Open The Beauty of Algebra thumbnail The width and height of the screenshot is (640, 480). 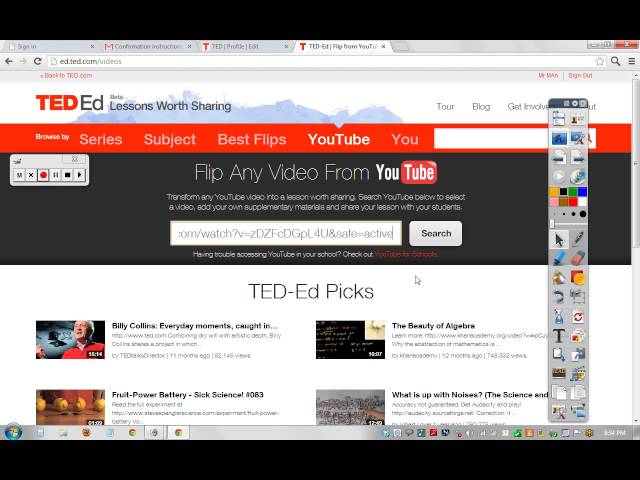(x=350, y=340)
